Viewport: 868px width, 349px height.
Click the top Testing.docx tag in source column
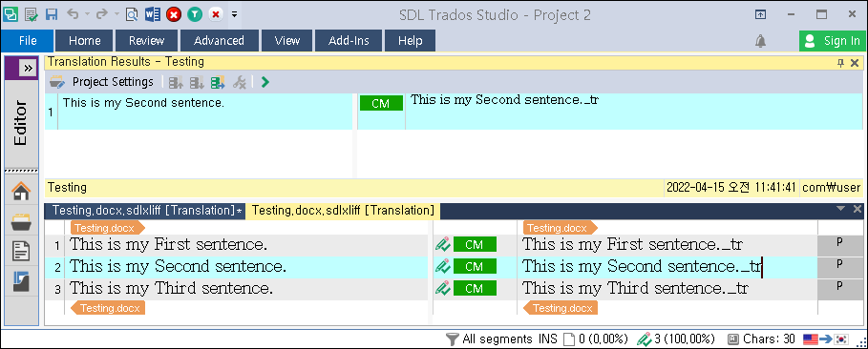107,228
